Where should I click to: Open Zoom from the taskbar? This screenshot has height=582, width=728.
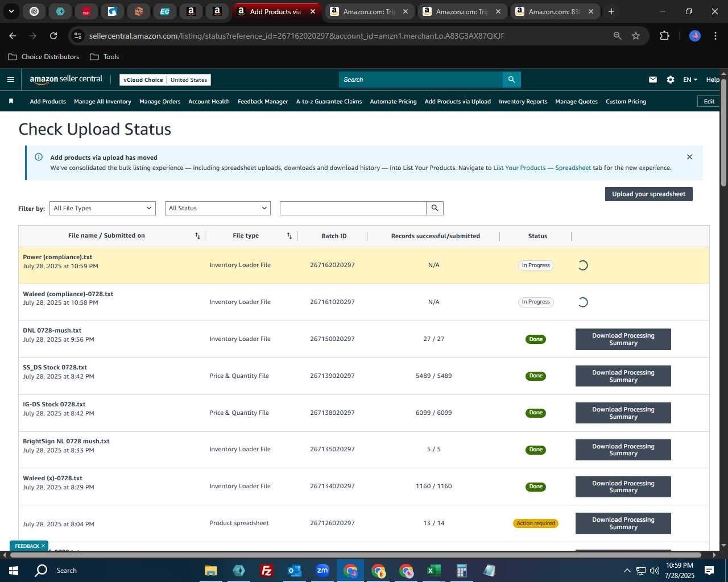coord(322,571)
